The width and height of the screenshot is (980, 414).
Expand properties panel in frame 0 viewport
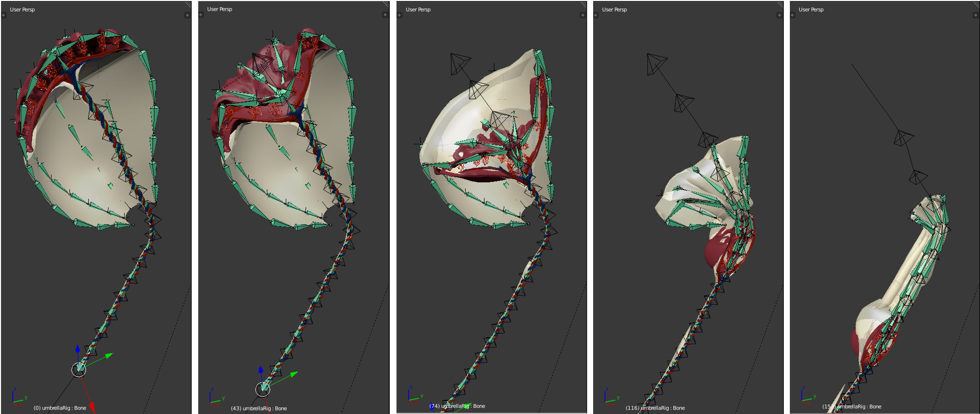[187, 15]
